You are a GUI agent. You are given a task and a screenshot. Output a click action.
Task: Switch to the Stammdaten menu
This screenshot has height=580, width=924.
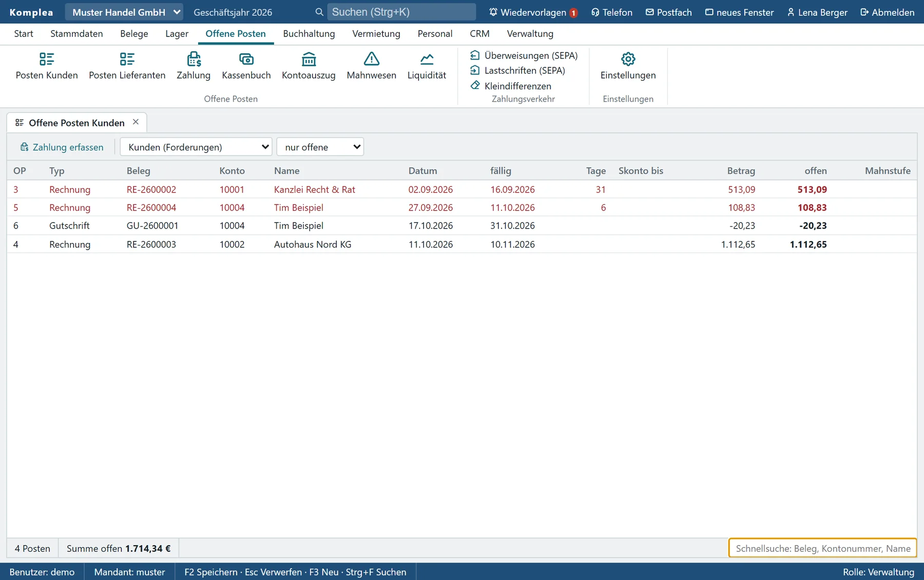76,34
